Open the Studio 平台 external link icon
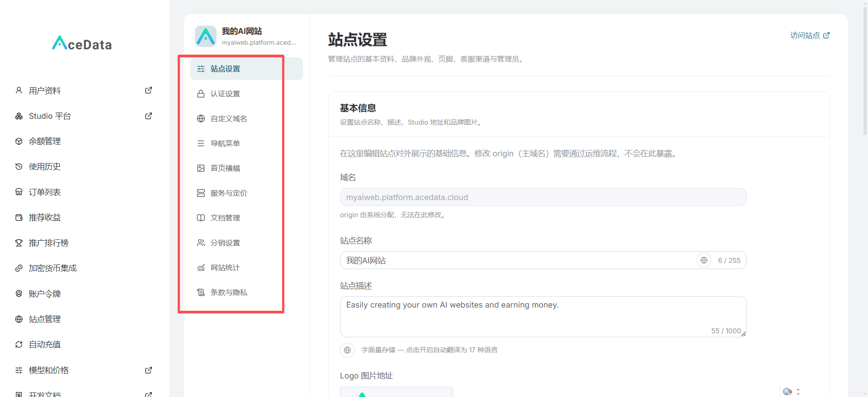868x397 pixels. [x=148, y=116]
